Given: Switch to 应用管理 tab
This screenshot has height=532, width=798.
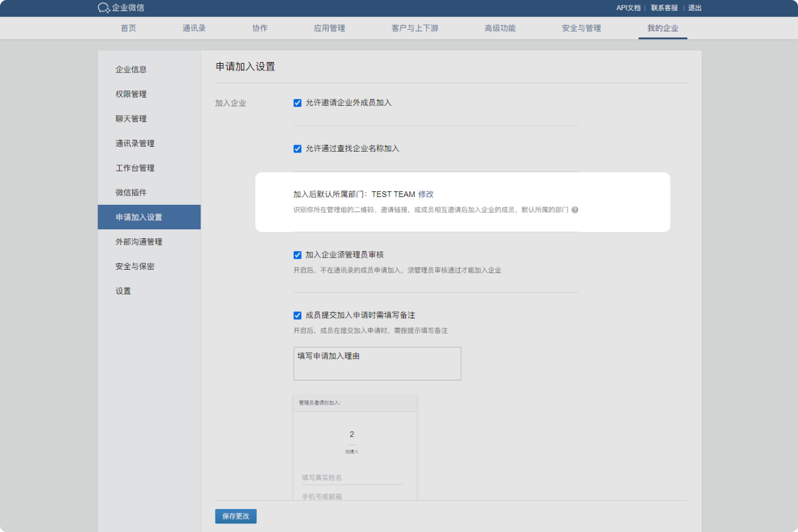Looking at the screenshot, I should 329,28.
